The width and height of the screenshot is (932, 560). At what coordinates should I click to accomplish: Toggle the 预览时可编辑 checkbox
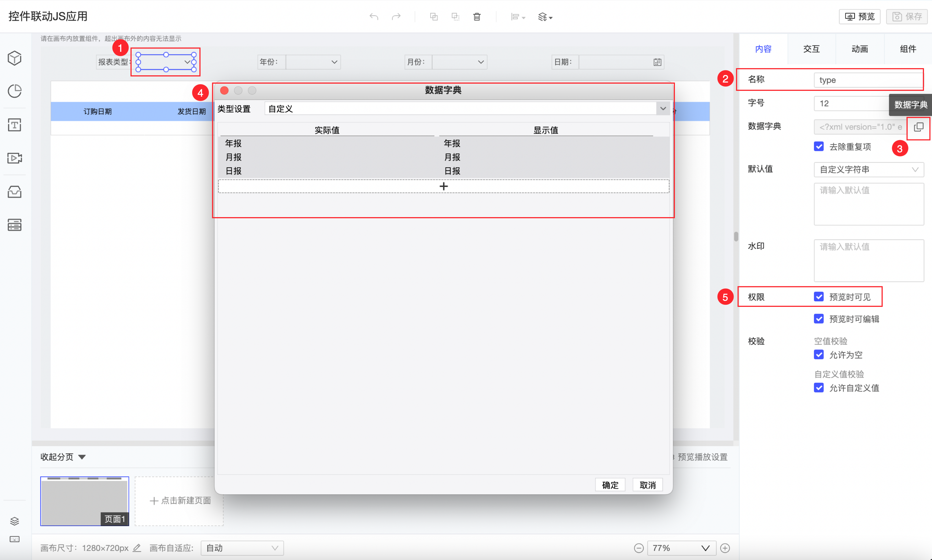(x=819, y=319)
